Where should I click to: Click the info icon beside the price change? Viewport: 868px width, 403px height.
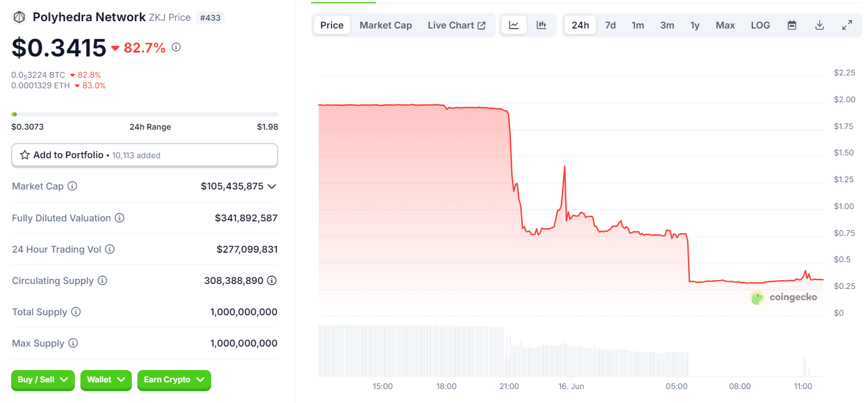pos(176,48)
